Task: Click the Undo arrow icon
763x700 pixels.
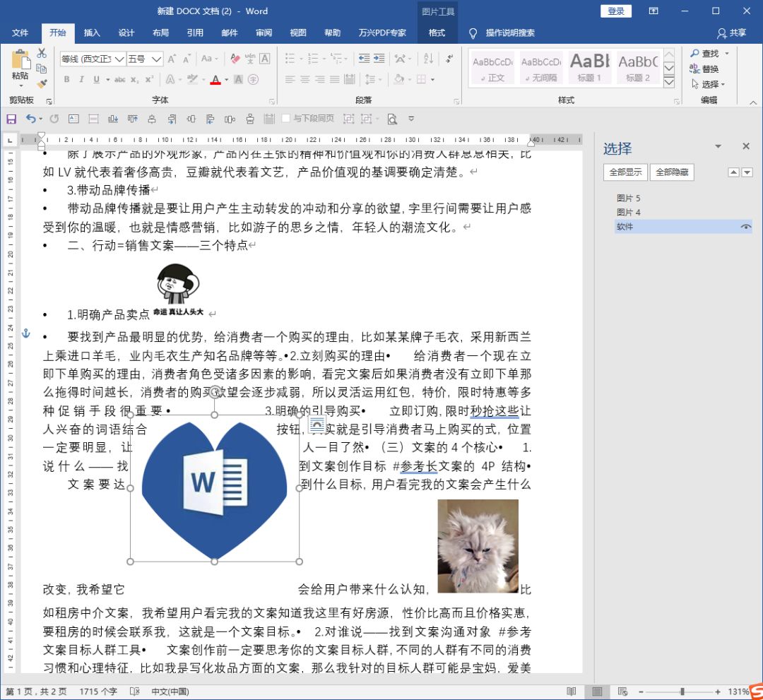Action: click(30, 119)
